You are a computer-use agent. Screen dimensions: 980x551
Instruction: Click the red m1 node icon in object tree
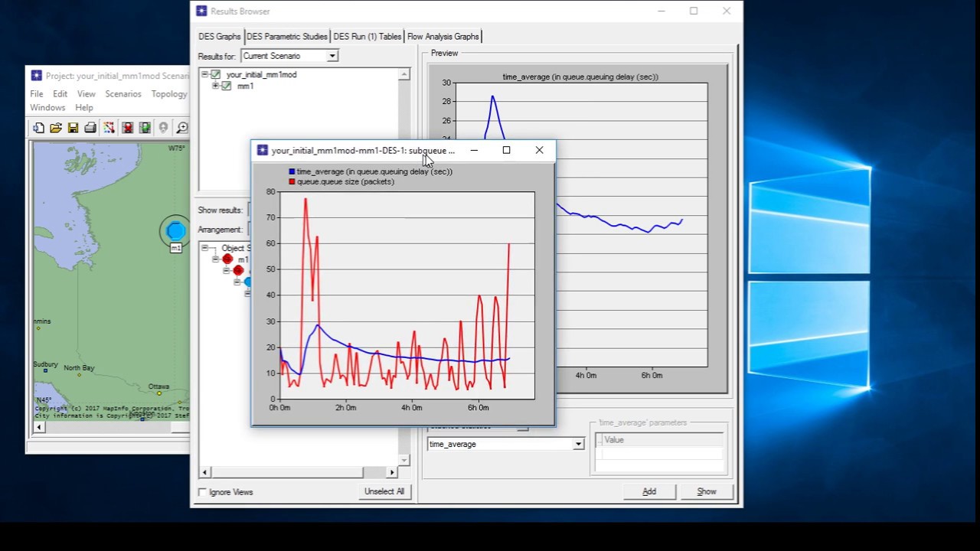[227, 259]
